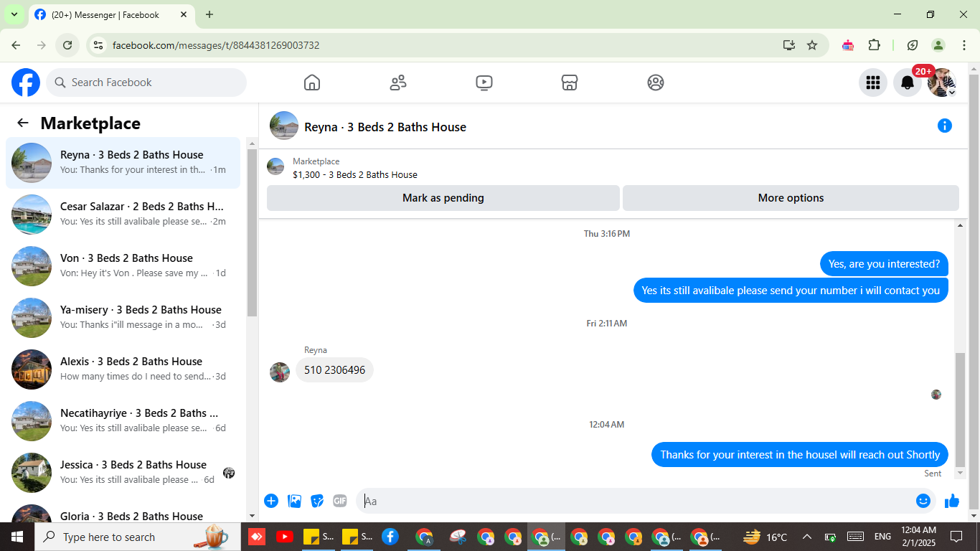Select the Von conversation
This screenshot has width=980, height=551.
[123, 266]
